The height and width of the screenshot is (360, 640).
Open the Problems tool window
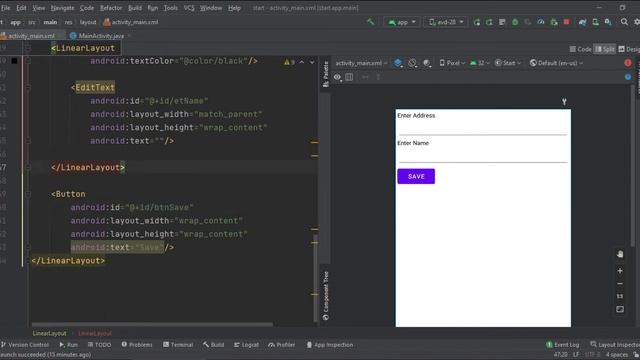click(x=137, y=345)
